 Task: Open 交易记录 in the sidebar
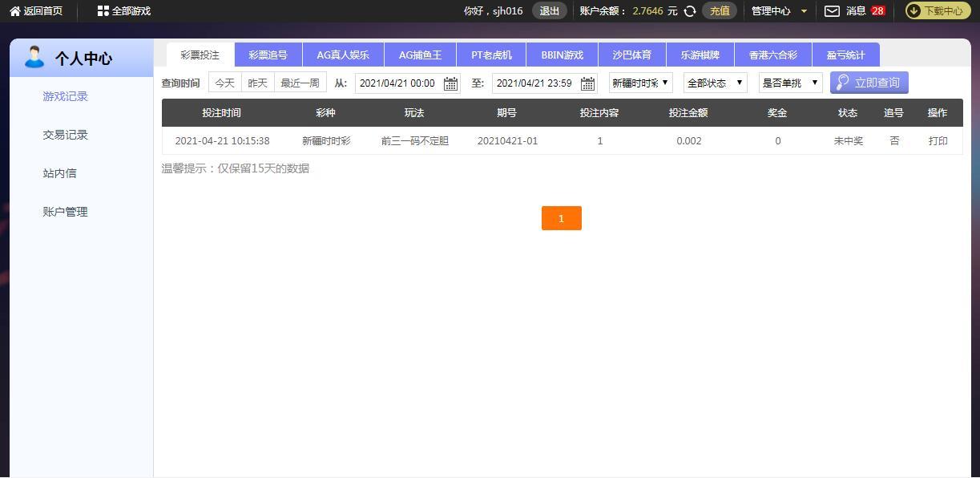(66, 135)
